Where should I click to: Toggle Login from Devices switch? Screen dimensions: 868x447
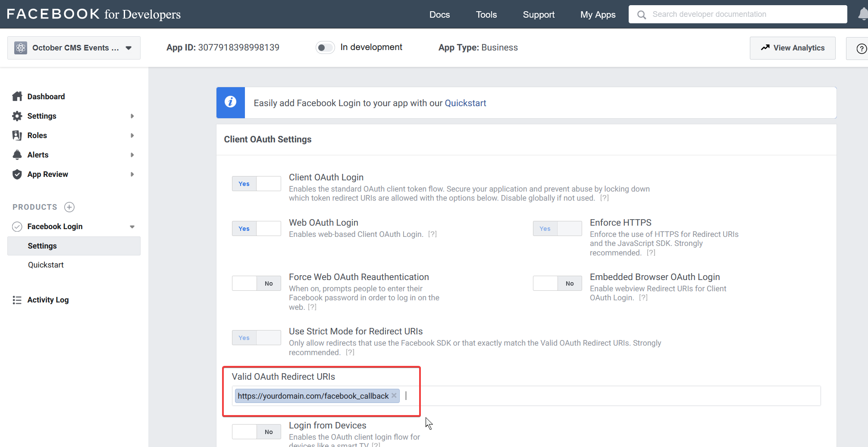[x=257, y=431]
